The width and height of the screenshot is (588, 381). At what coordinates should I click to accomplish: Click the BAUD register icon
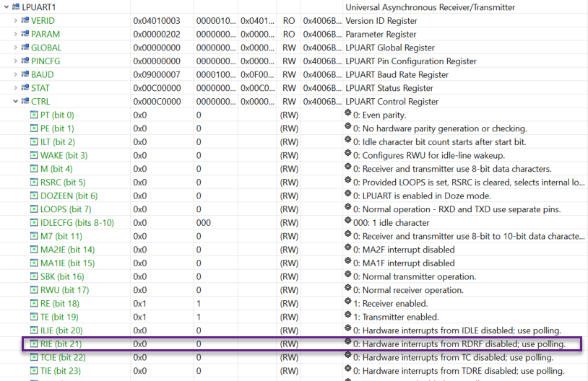pos(25,74)
